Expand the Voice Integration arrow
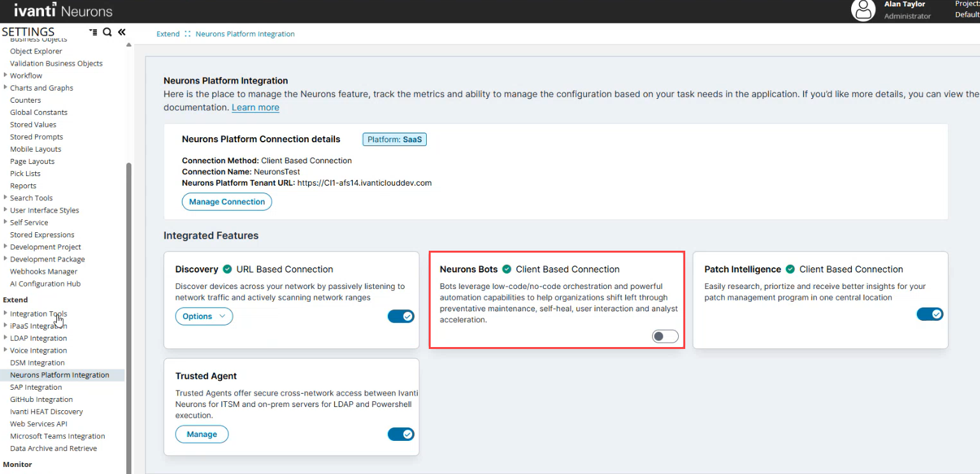Screen dimensions: 980x474 click(6, 350)
